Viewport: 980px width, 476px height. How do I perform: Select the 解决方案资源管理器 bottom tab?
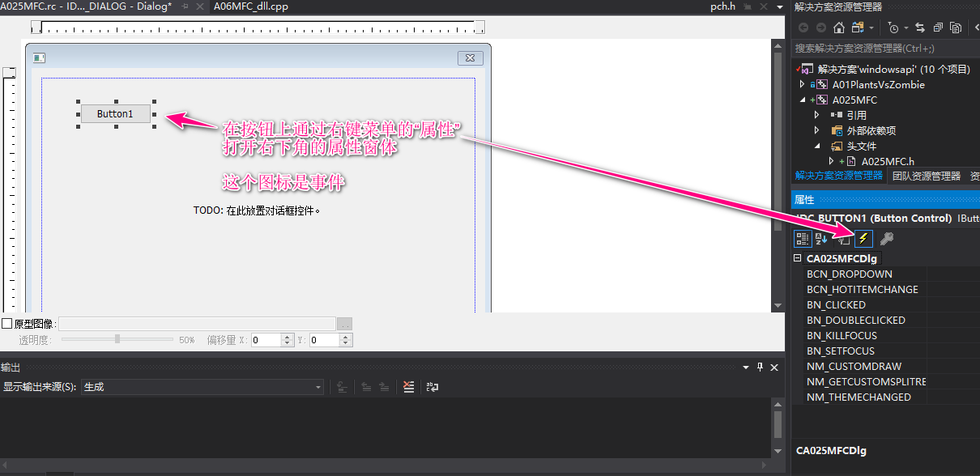[838, 176]
